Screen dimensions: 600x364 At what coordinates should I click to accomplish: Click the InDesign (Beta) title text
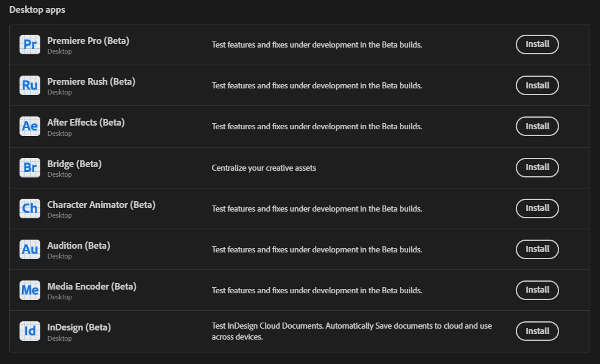click(79, 327)
